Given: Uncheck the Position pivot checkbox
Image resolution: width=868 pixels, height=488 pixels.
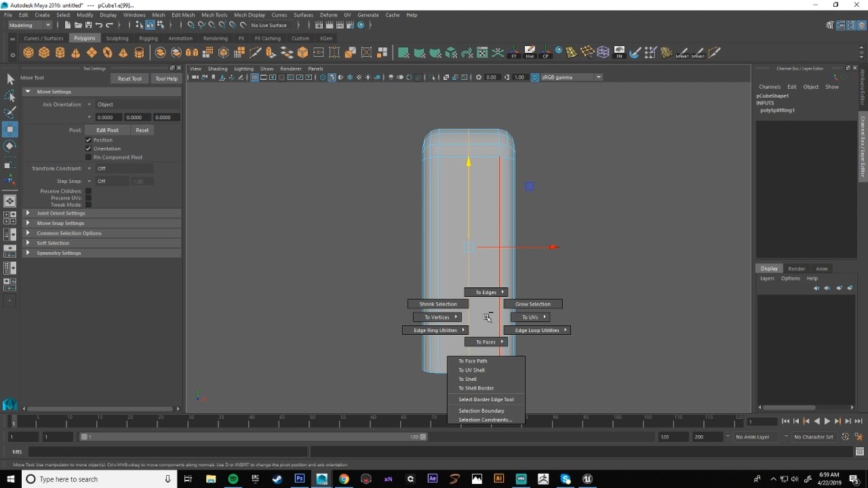Looking at the screenshot, I should click(88, 140).
